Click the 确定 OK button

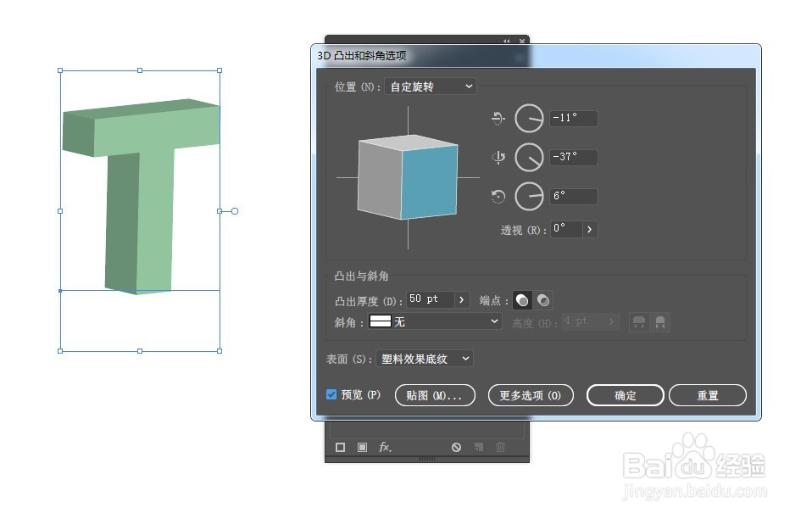click(x=625, y=395)
